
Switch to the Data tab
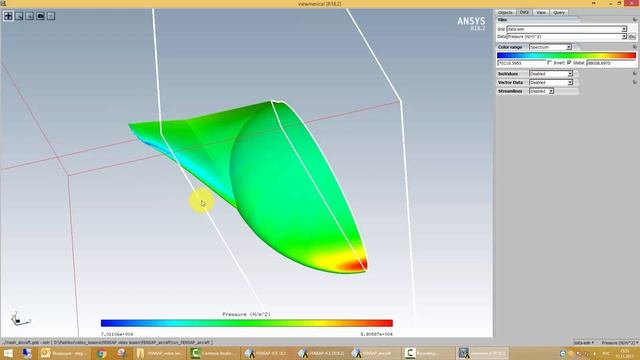point(524,13)
